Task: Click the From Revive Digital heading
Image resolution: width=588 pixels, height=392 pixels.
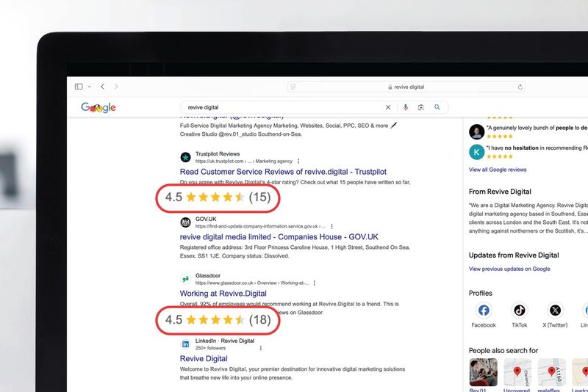Action: click(500, 192)
